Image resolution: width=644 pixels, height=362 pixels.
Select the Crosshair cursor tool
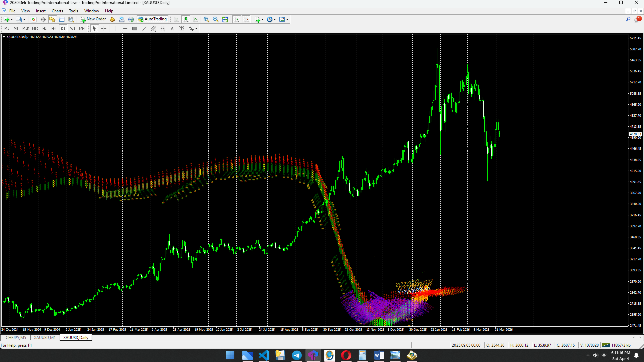[104, 29]
